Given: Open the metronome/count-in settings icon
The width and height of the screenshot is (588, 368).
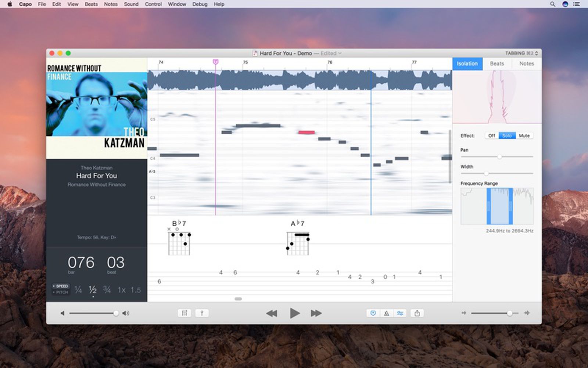Looking at the screenshot, I should [184, 313].
